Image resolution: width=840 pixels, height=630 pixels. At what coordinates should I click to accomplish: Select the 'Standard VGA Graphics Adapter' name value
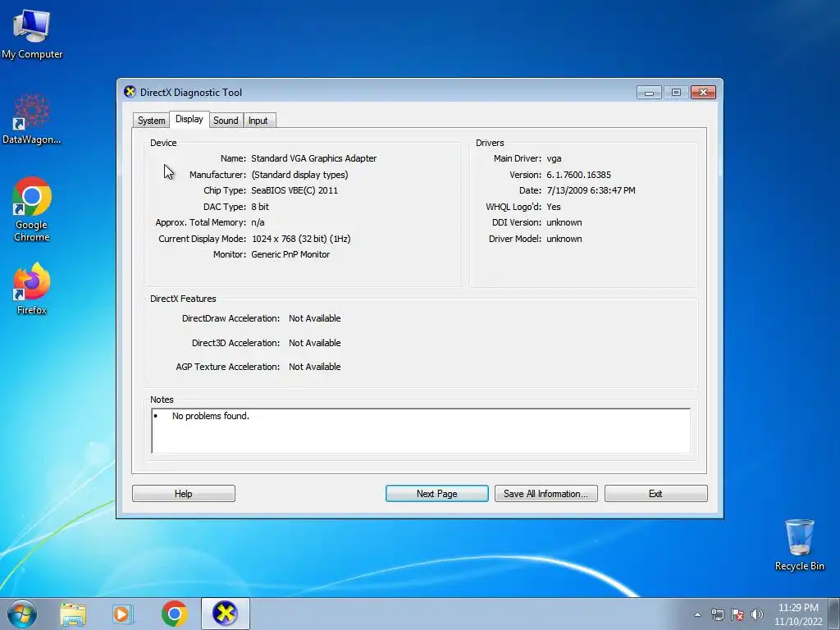tap(313, 158)
